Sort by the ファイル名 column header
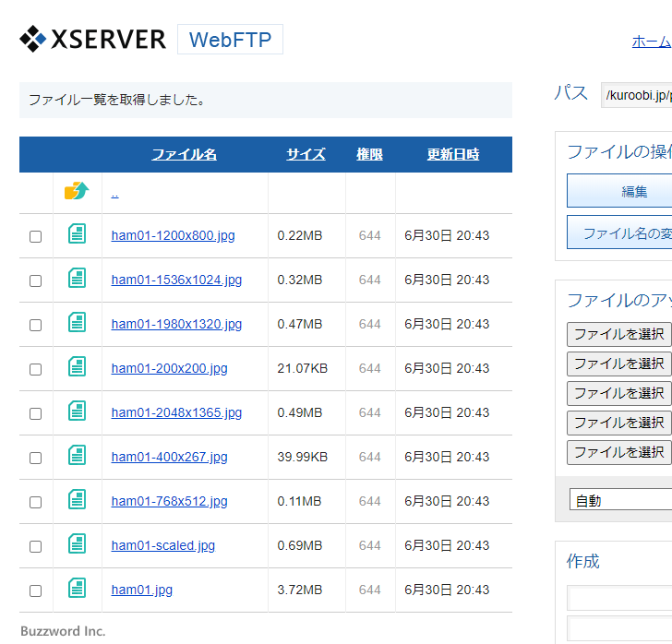 (x=185, y=154)
